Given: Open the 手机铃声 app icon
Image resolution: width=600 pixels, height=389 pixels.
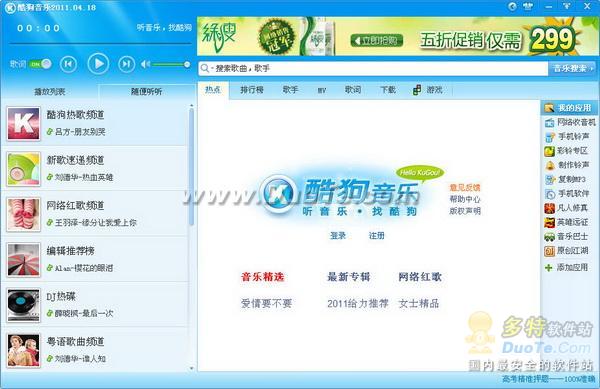Looking at the screenshot, I should [549, 137].
